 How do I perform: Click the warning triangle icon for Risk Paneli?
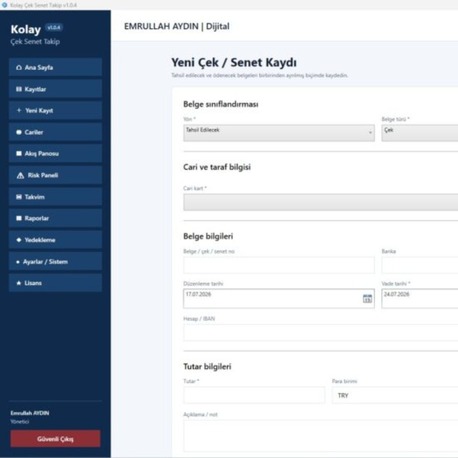20,175
